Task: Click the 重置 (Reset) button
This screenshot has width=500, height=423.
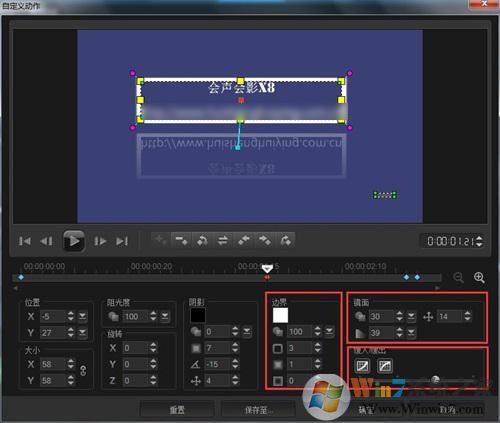Action: (x=177, y=410)
